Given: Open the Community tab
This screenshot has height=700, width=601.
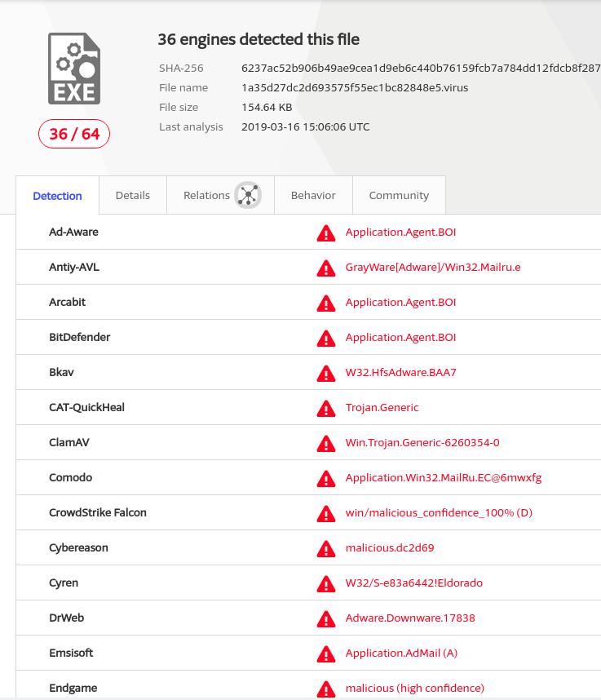Looking at the screenshot, I should [x=399, y=195].
